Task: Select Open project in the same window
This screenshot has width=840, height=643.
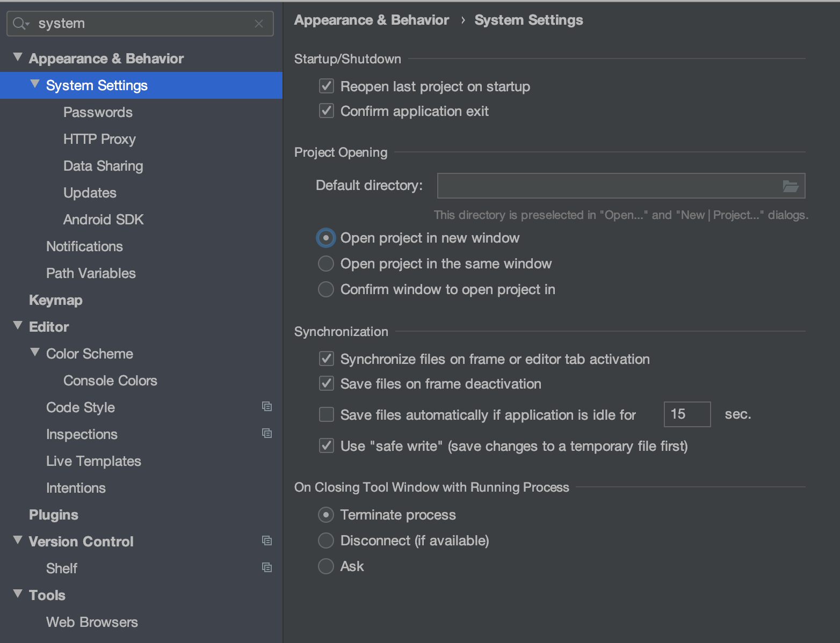Action: point(326,264)
